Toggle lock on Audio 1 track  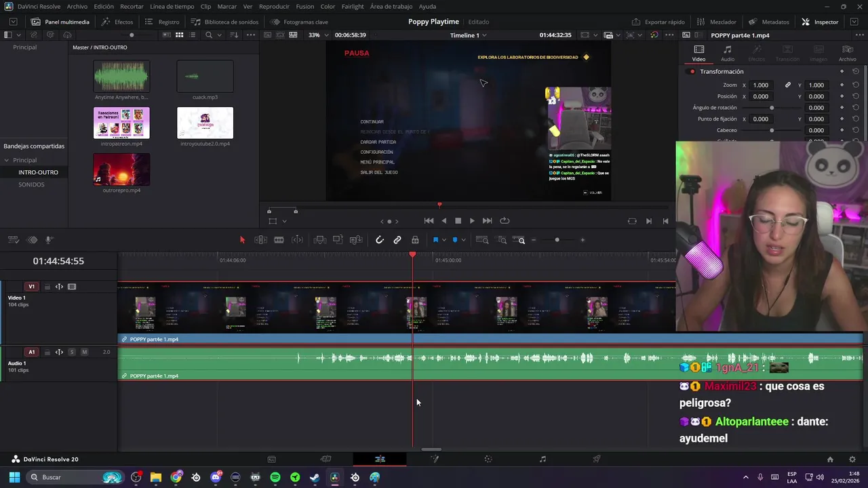47,352
